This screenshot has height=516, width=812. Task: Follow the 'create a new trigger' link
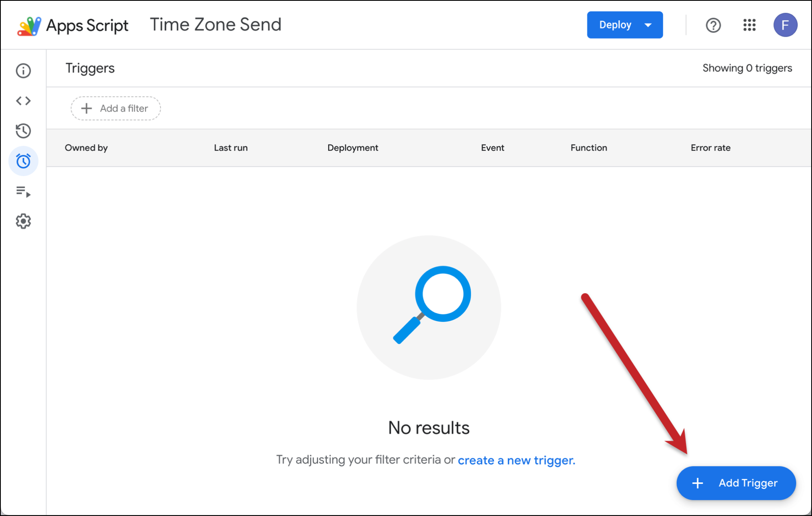click(516, 460)
